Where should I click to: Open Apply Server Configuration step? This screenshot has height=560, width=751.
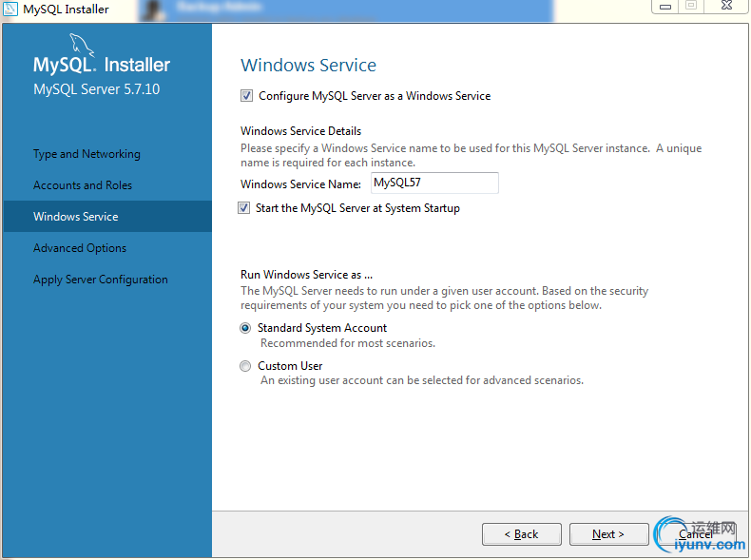coord(101,280)
